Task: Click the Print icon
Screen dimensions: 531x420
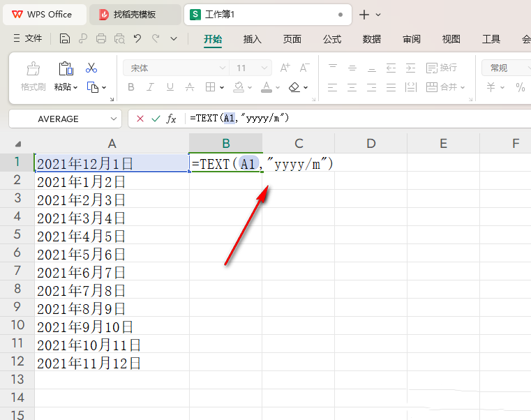Action: [x=101, y=38]
